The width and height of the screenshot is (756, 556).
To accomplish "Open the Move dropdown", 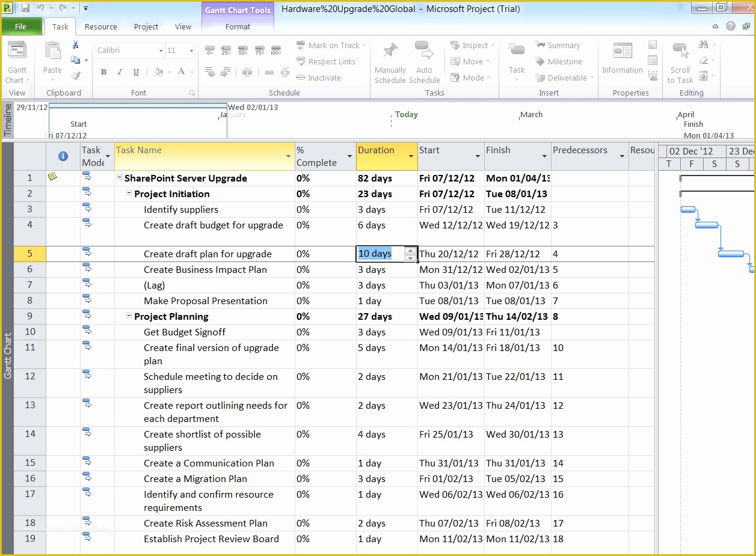I will click(x=487, y=61).
